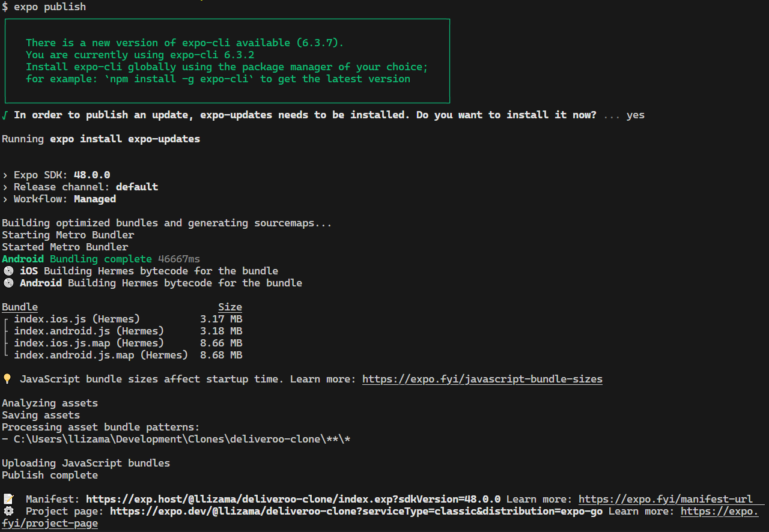Image resolution: width=769 pixels, height=532 pixels.
Task: Click the "Release channel: default" line
Action: tap(80, 187)
